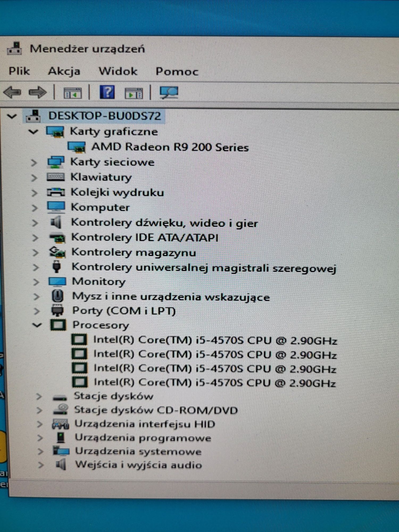The height and width of the screenshot is (532, 399).
Task: Expand the Porty (COM i LPT) branch
Action: [x=36, y=311]
